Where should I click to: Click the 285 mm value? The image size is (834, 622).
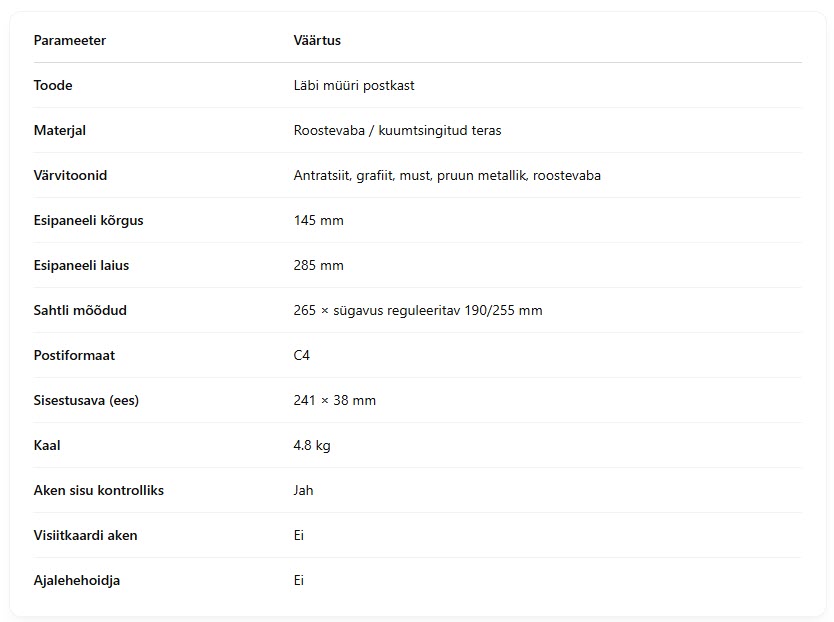319,265
